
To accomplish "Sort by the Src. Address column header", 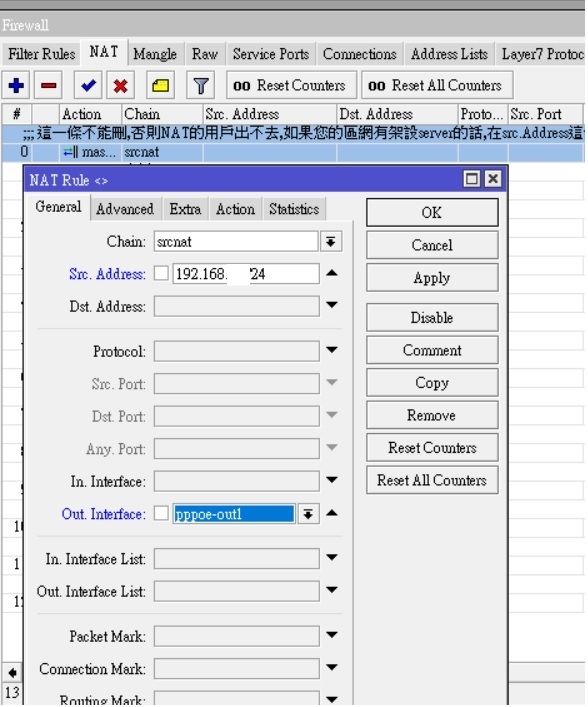I will click(270, 114).
